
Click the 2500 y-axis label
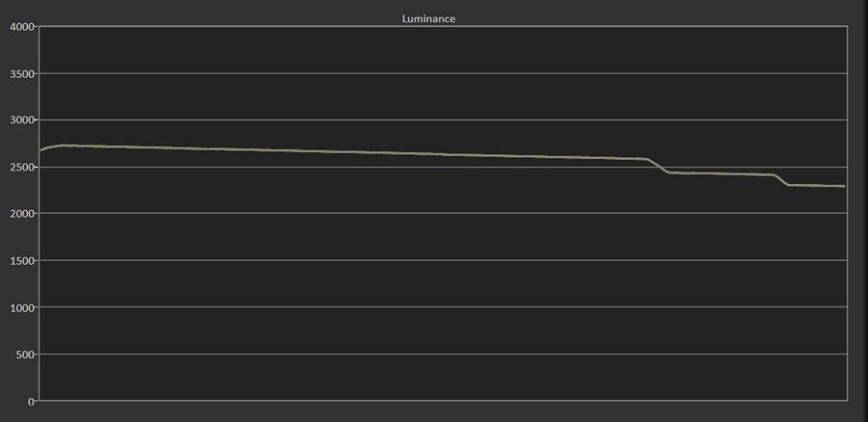click(22, 167)
